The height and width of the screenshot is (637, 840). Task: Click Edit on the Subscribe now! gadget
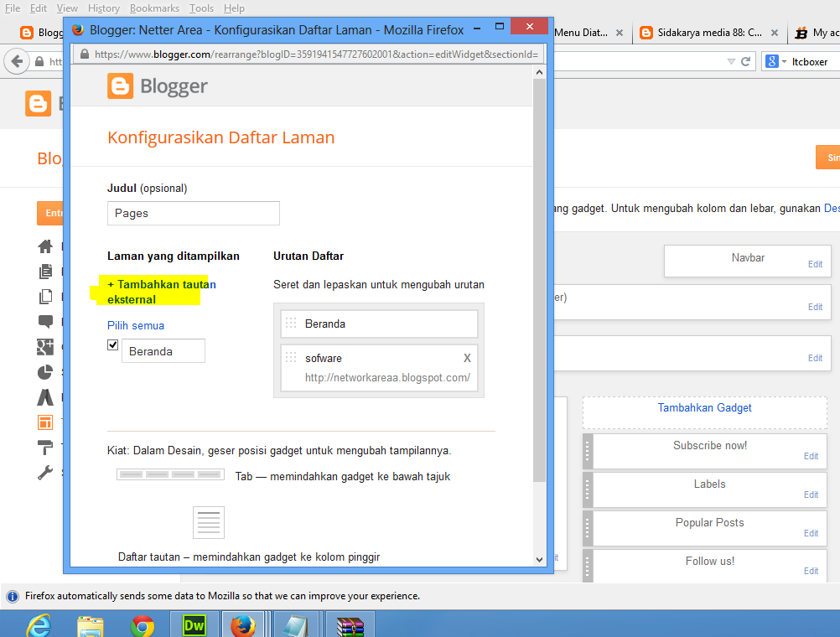point(811,456)
